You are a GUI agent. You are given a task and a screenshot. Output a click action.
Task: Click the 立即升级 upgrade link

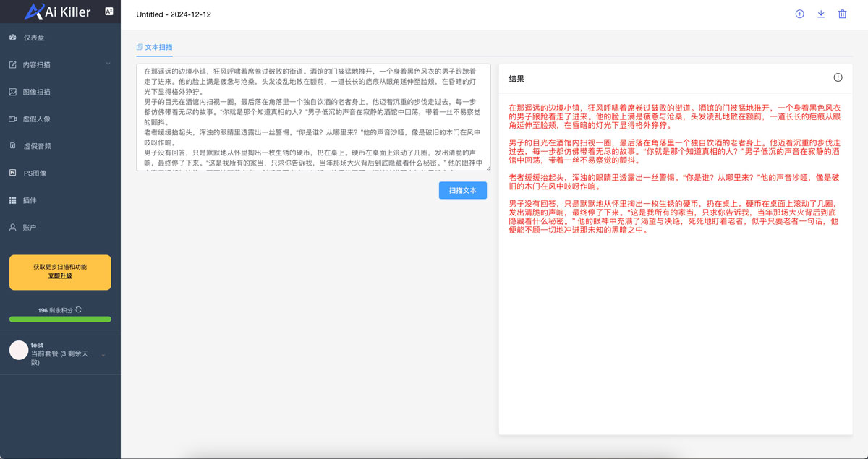click(60, 276)
